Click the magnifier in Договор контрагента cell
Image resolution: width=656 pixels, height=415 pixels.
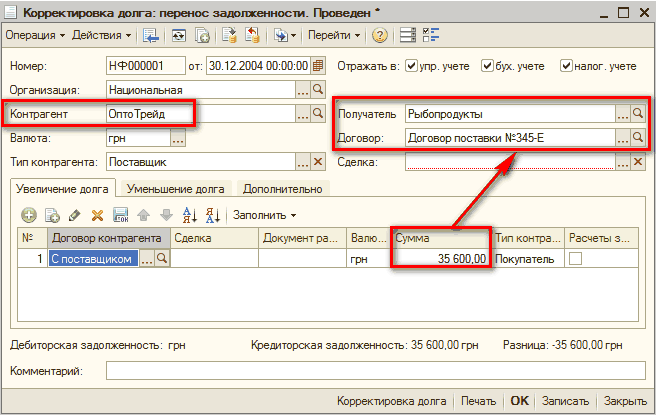coord(162,259)
